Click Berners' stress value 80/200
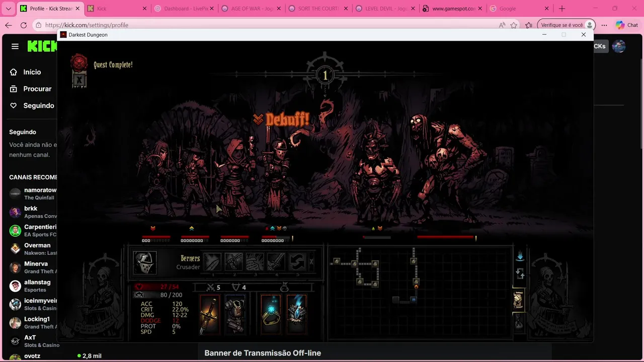Image resolution: width=644 pixels, height=362 pixels. click(171, 295)
